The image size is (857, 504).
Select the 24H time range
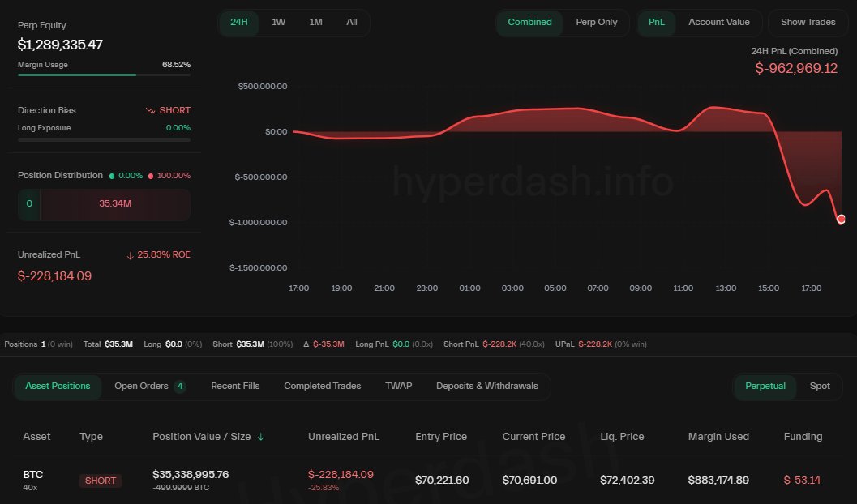click(239, 23)
